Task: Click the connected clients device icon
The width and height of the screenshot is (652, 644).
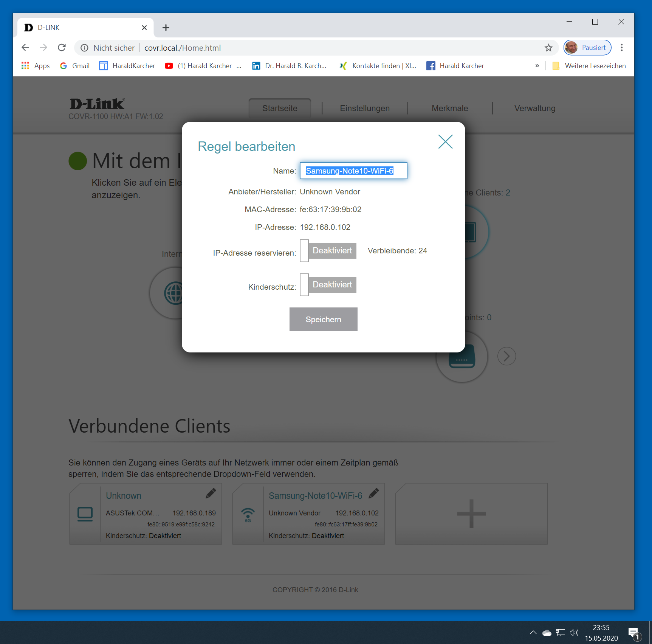Action: tap(470, 231)
